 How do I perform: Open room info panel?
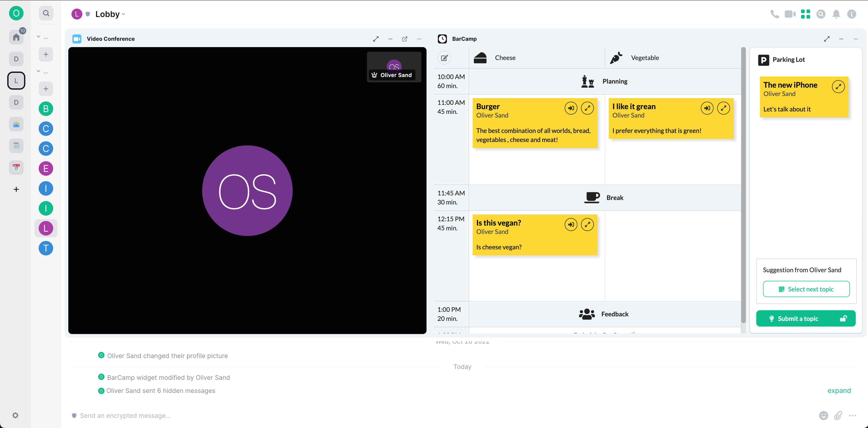pyautogui.click(x=851, y=14)
